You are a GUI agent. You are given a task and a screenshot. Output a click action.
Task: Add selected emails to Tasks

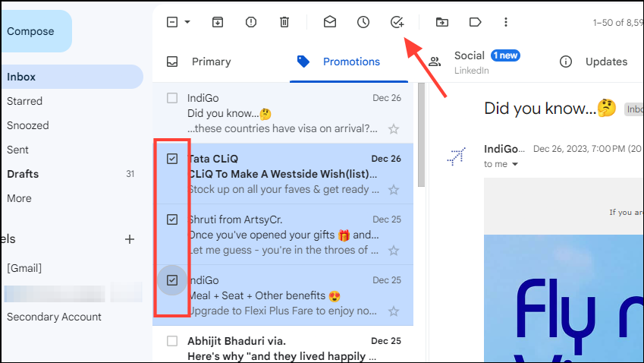point(397,22)
